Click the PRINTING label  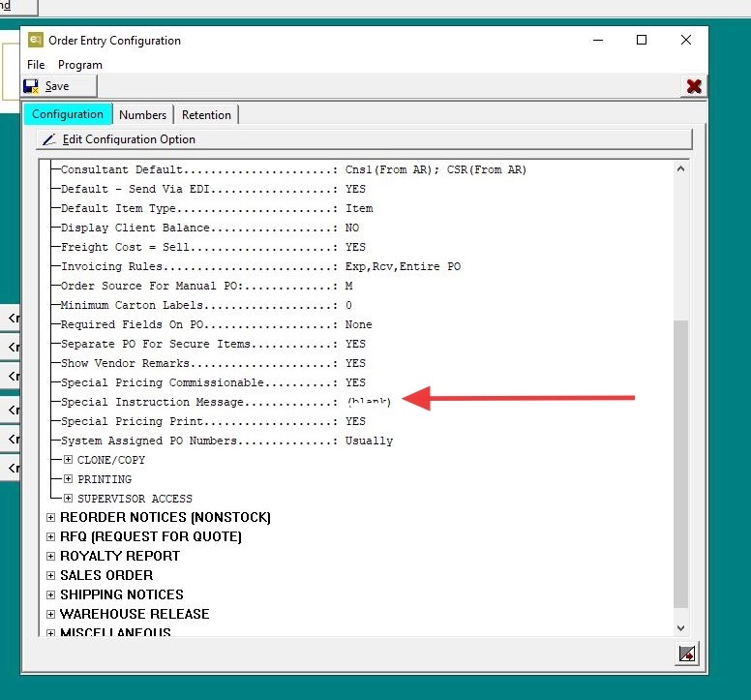tap(105, 479)
